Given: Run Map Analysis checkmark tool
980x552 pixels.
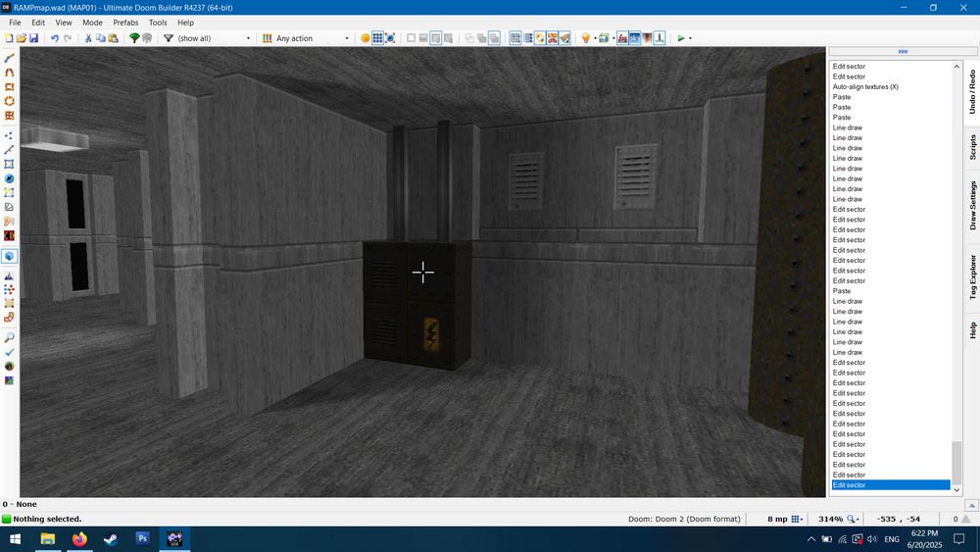Looking at the screenshot, I should [9, 352].
